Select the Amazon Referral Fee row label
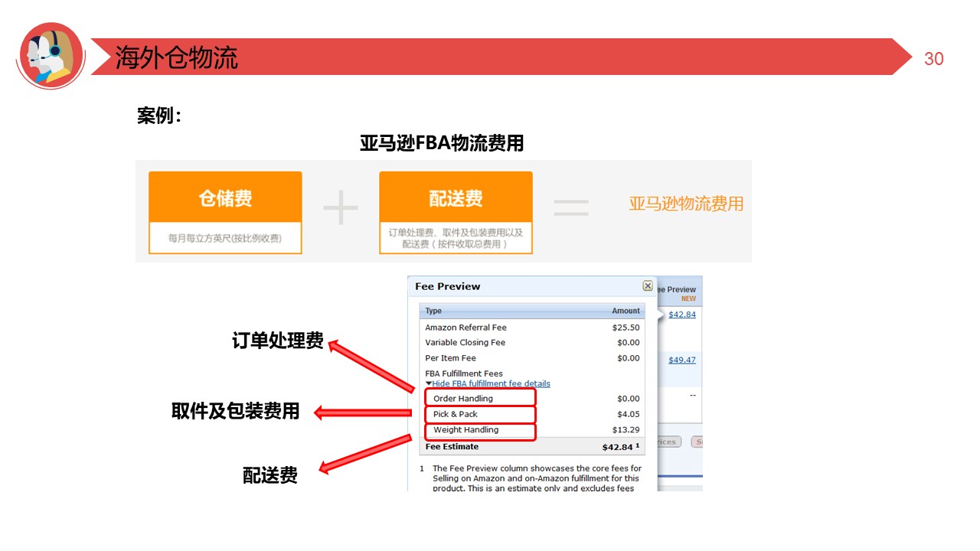Screen dimensions: 980x551 465,328
